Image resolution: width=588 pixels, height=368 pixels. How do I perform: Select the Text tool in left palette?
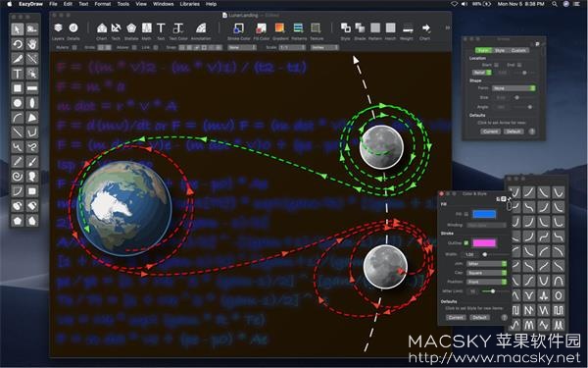(18, 74)
